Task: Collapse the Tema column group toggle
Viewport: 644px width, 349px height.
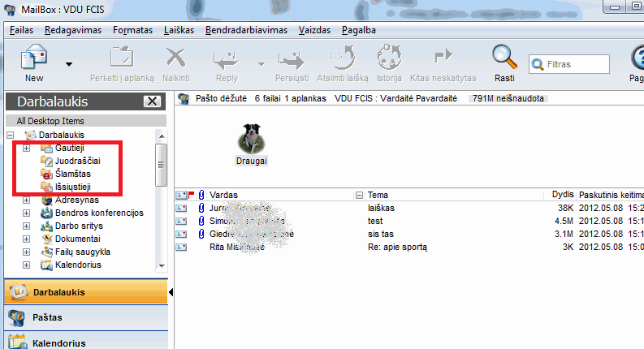Action: (x=359, y=196)
